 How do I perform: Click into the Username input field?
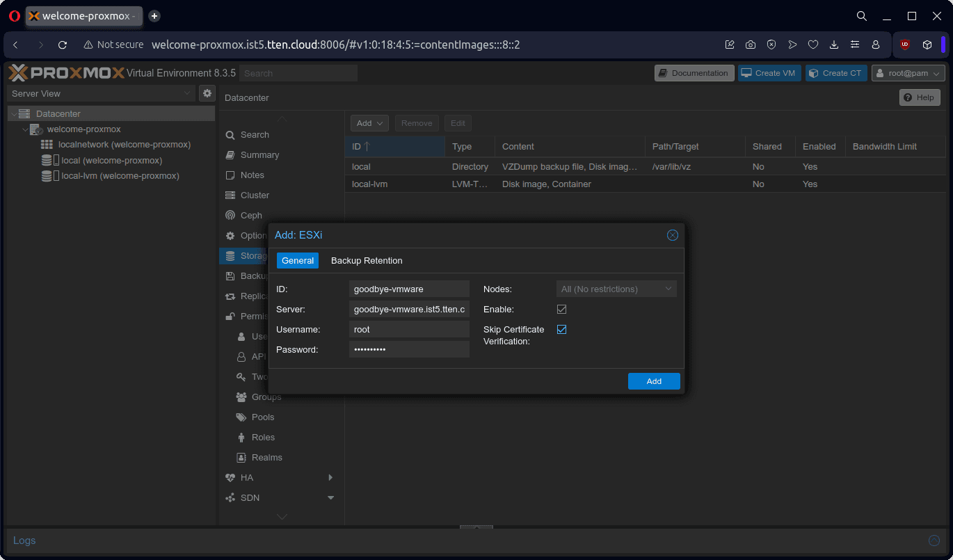pyautogui.click(x=409, y=330)
